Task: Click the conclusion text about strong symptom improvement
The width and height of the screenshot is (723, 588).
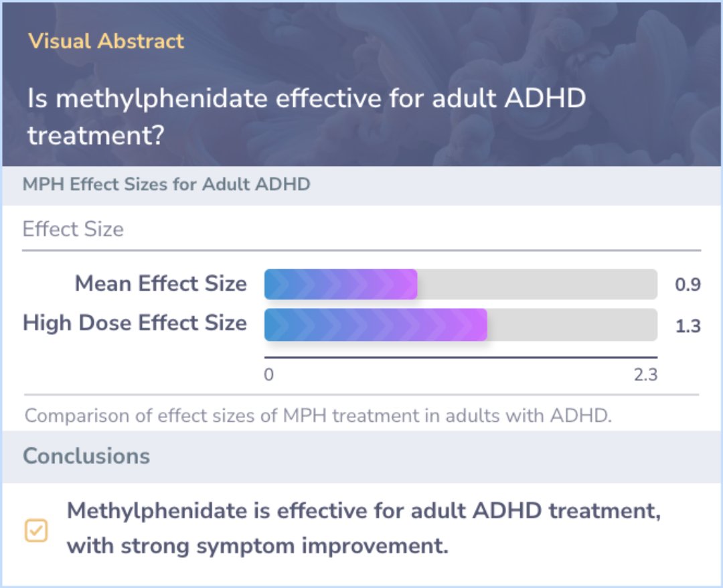Action: [x=364, y=528]
